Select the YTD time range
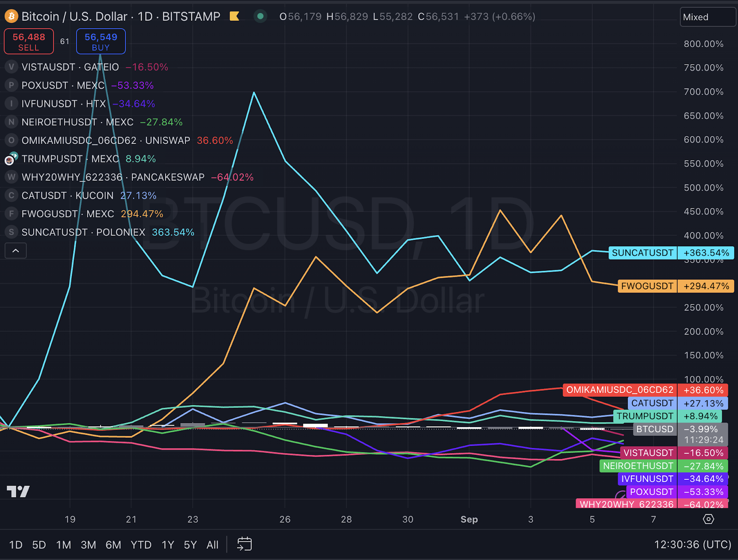 [141, 545]
